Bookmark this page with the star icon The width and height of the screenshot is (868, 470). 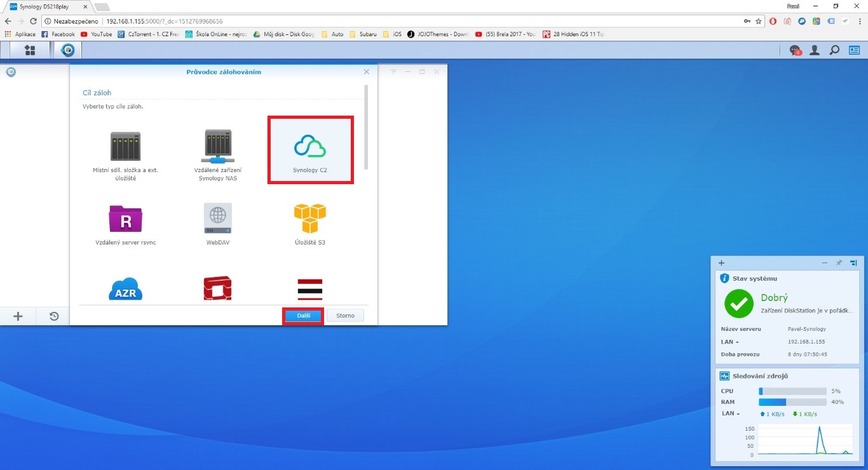(x=759, y=21)
